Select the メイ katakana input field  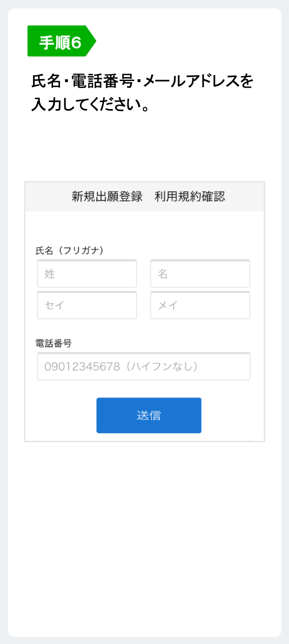[x=200, y=305]
